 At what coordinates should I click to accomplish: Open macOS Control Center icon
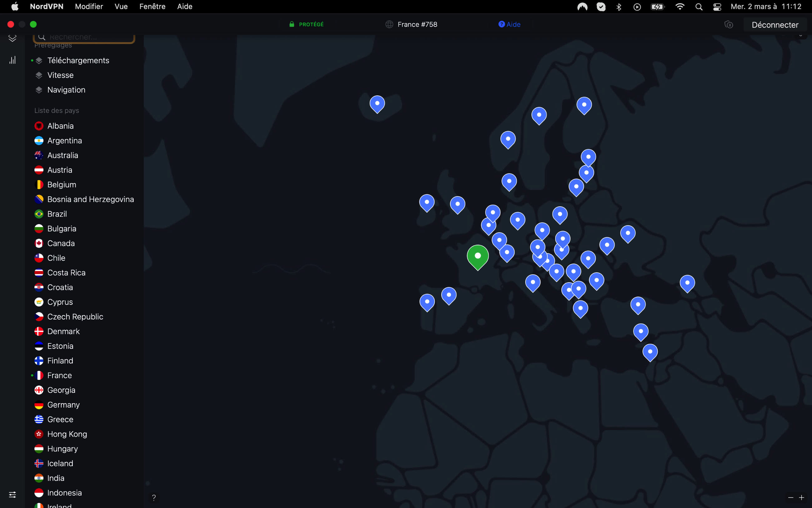coord(717,7)
